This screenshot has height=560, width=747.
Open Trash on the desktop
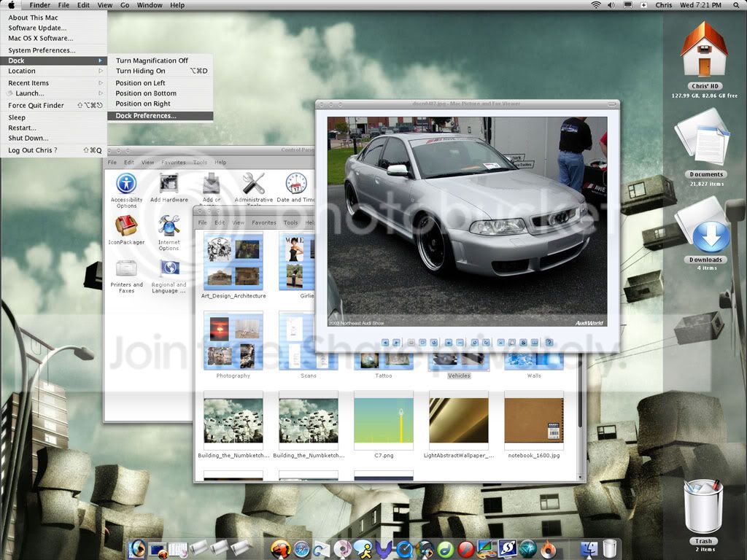coord(703,507)
